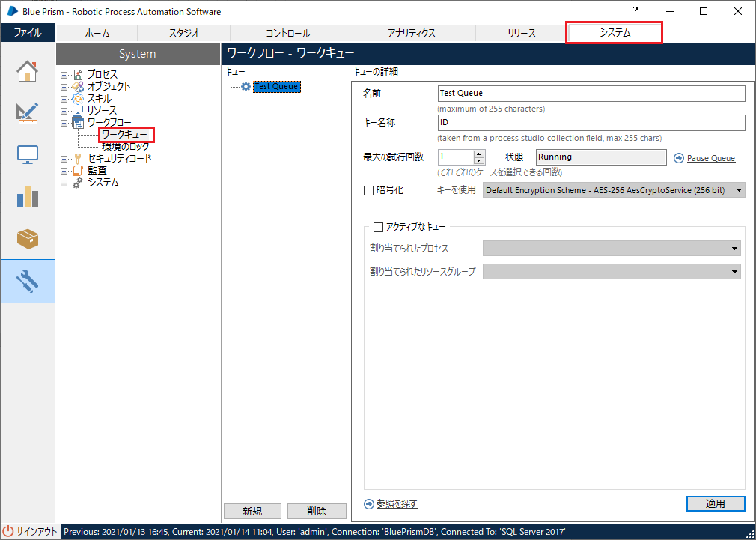756x540 pixels.
Task: Switch to the アナリティクス tab
Action: click(411, 33)
